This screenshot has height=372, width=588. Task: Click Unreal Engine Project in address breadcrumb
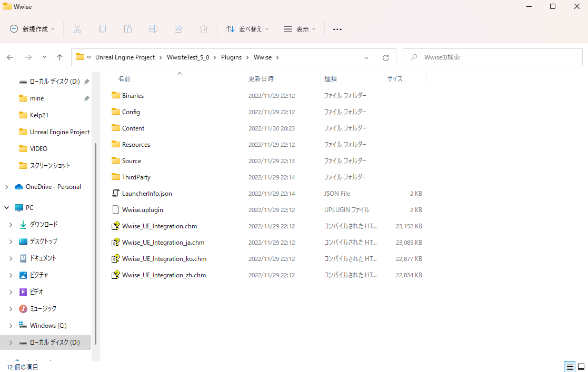pyautogui.click(x=125, y=57)
